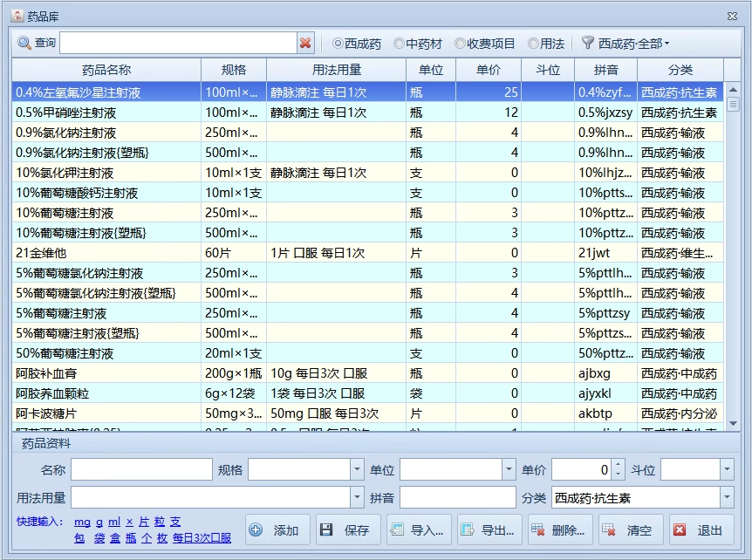Select row 阿卡波糖片
This screenshot has width=752, height=560.
coord(368,413)
